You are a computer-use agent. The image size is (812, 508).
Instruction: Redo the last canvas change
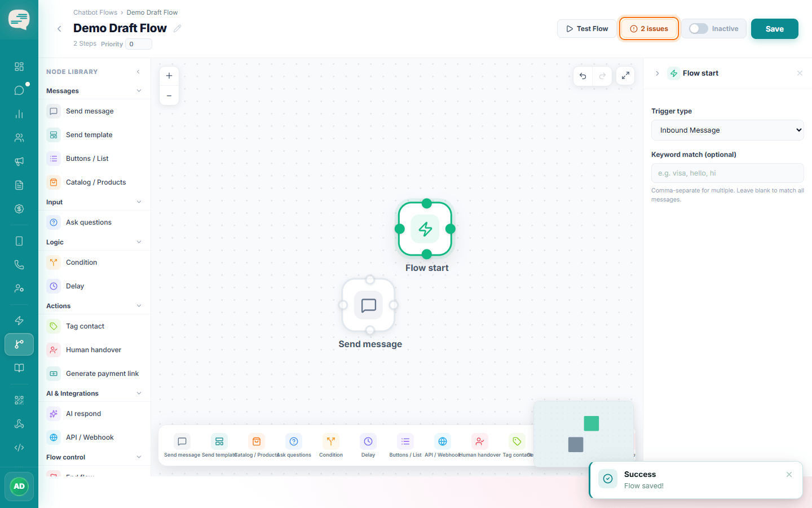[x=602, y=76]
